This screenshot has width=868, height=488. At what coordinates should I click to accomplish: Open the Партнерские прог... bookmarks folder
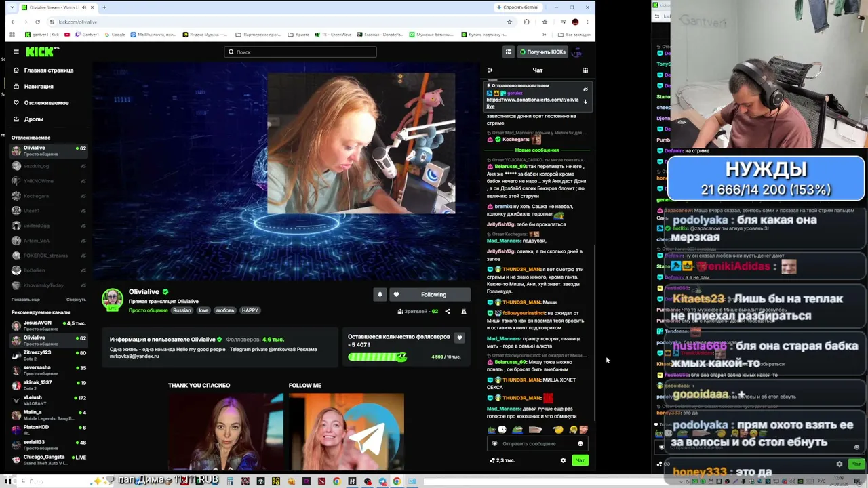pos(258,35)
